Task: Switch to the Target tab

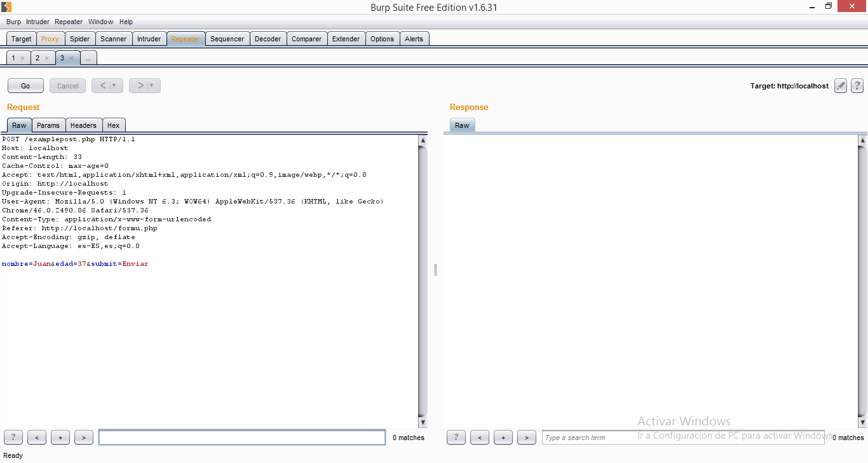Action: click(x=21, y=39)
